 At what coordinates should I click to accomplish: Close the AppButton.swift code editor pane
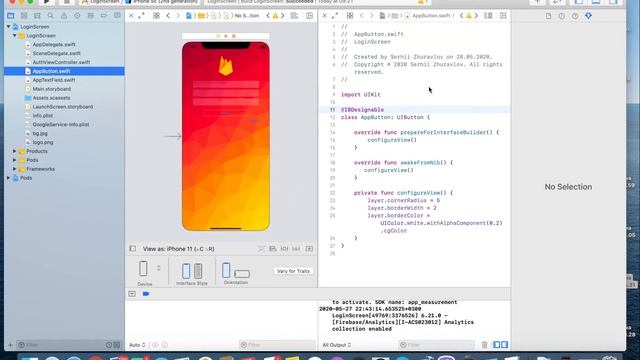click(324, 16)
